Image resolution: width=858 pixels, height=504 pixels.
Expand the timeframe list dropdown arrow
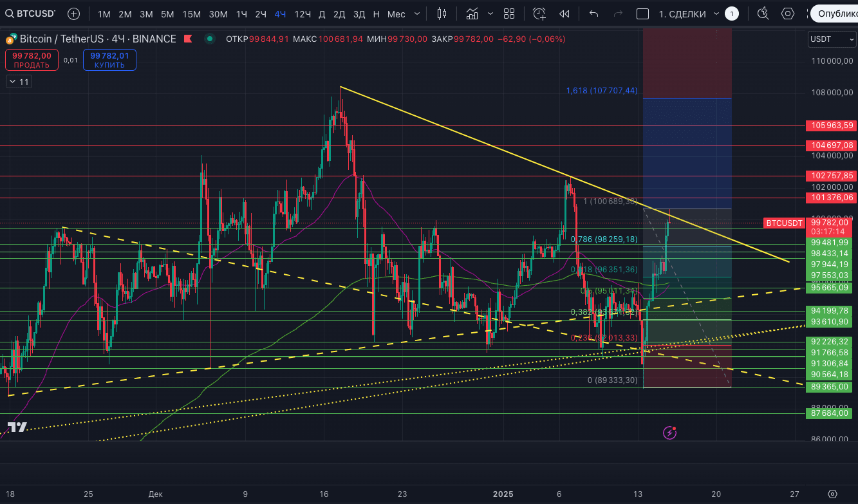point(418,14)
